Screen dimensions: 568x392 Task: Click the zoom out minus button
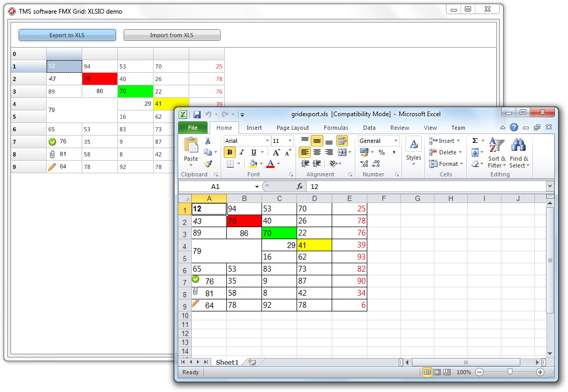click(479, 372)
